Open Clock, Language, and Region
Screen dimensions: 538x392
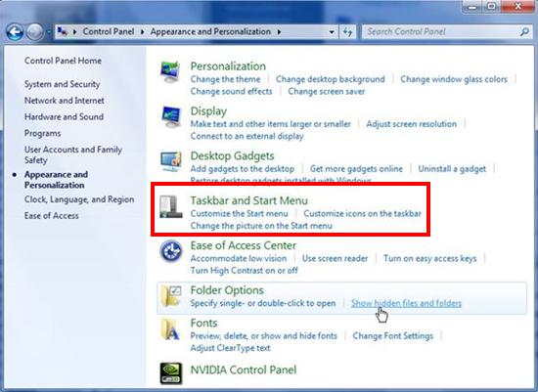point(79,199)
